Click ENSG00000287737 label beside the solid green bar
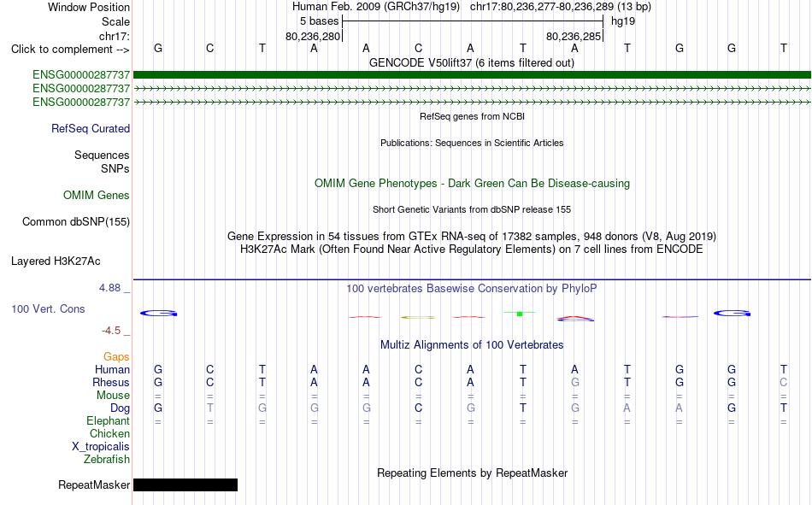The image size is (812, 505). 81,75
